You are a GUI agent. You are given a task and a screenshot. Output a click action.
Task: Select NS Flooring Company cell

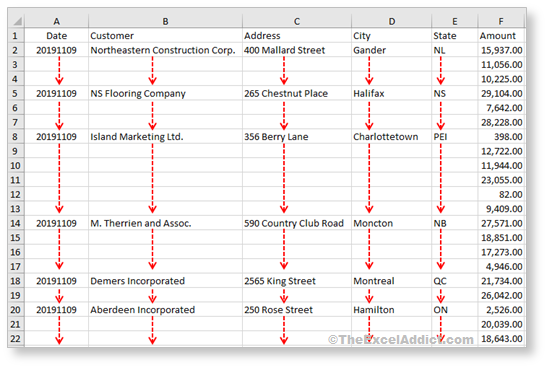[165, 93]
